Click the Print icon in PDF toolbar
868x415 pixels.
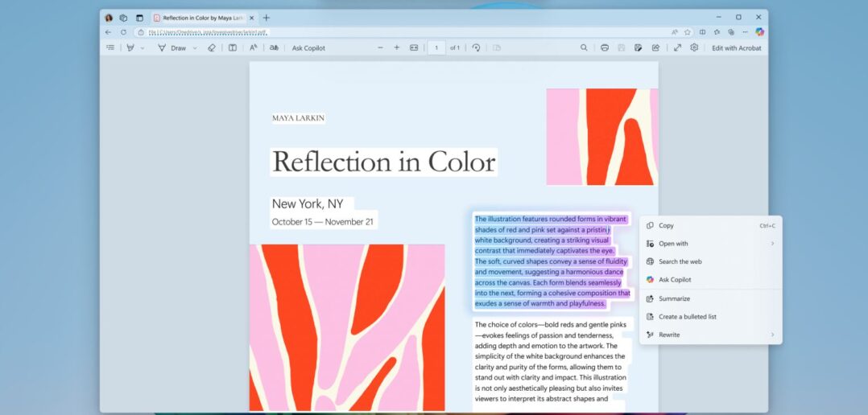[605, 48]
